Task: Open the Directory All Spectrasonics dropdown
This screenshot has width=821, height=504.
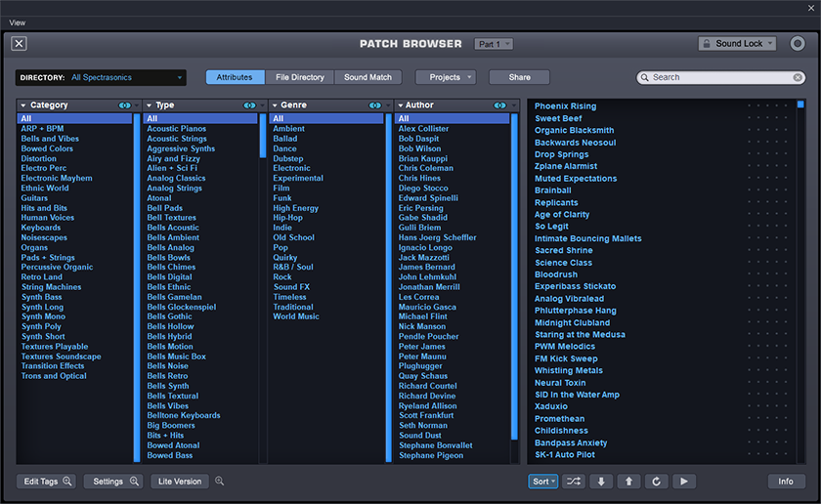Action: (x=101, y=77)
